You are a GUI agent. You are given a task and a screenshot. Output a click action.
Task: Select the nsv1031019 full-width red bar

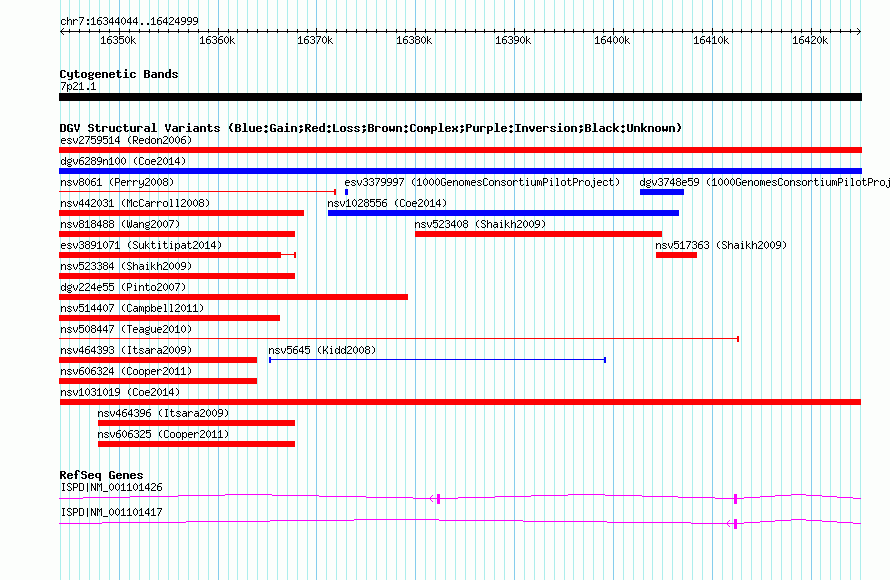[x=460, y=402]
